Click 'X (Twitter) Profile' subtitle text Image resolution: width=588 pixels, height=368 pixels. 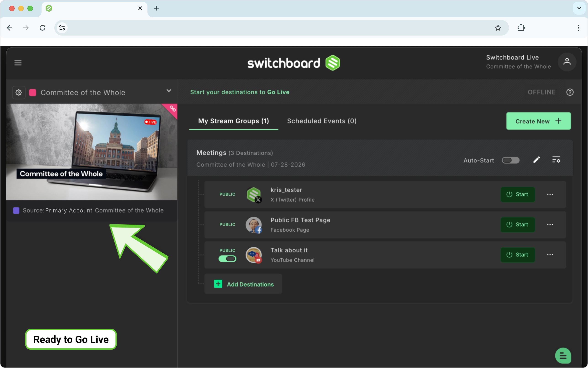[292, 200]
